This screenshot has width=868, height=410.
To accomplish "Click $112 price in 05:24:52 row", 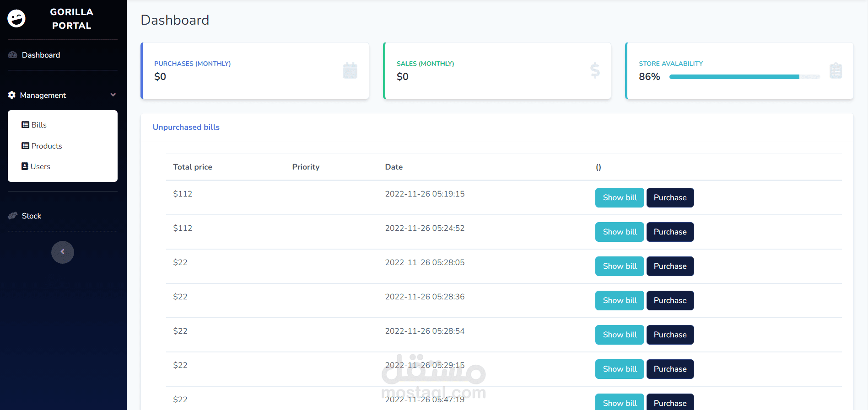I will (x=183, y=228).
